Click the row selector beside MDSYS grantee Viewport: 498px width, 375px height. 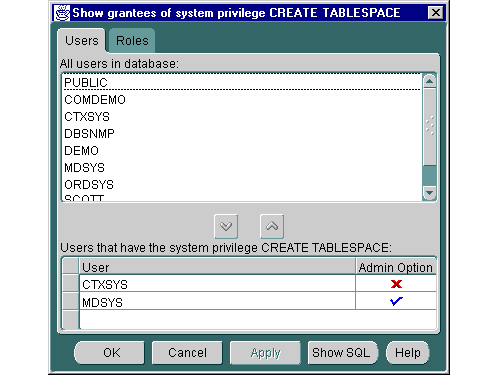coord(71,301)
